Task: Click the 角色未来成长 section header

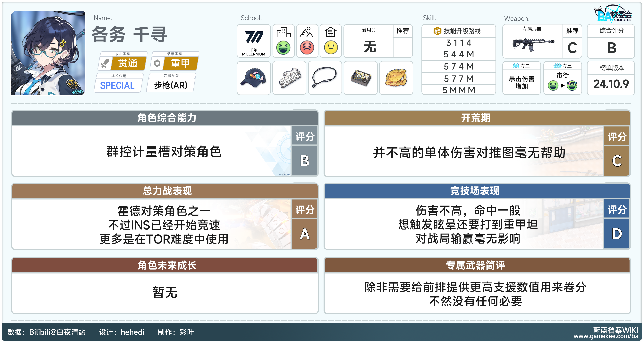Action: [165, 265]
